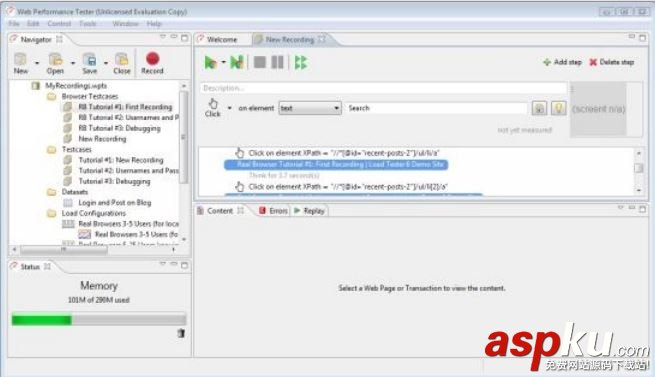Select Tutorial #3: Debugging under Testcases
Image resolution: width=655 pixels, height=377 pixels.
pos(114,181)
